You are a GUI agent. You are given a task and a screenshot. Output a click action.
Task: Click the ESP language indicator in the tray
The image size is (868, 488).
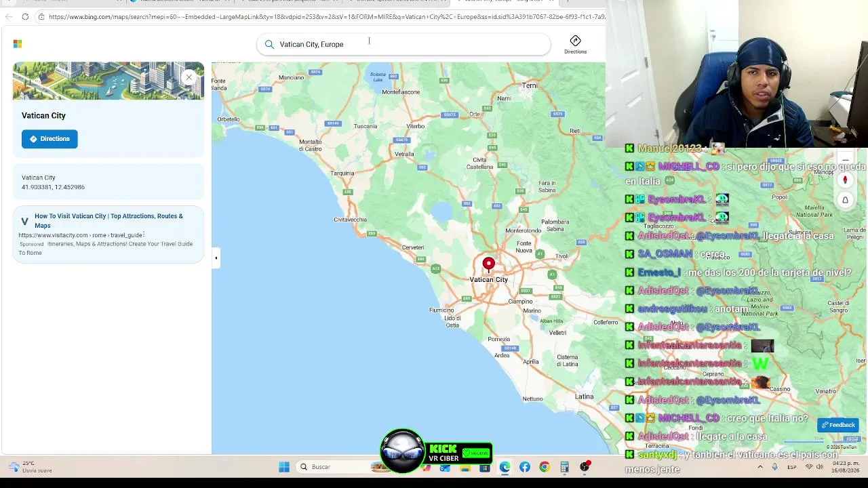792,467
